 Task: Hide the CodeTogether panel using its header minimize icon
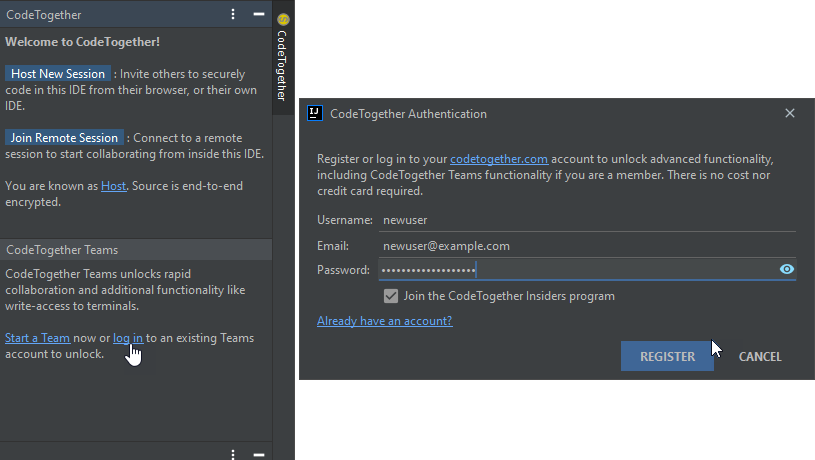point(258,15)
